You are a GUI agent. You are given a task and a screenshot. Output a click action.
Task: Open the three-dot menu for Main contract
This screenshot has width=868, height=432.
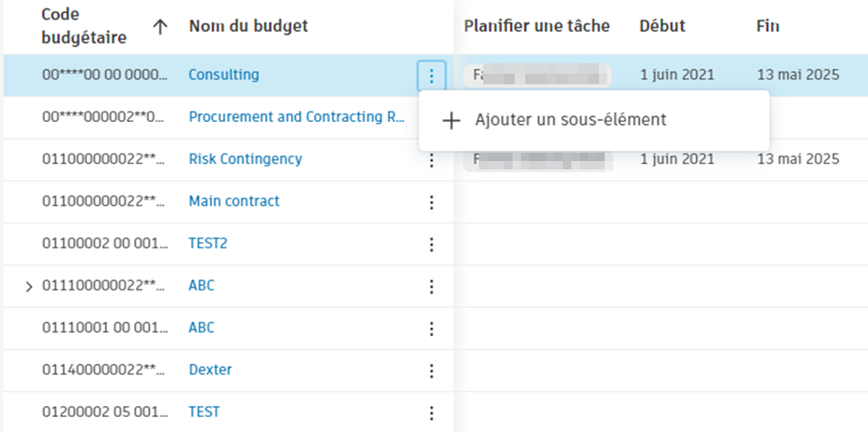click(x=432, y=202)
